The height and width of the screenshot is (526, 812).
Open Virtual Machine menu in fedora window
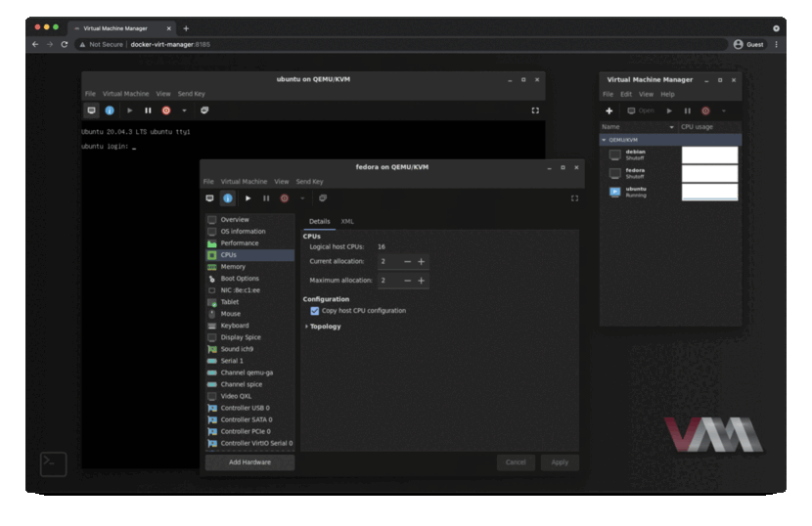click(x=244, y=182)
